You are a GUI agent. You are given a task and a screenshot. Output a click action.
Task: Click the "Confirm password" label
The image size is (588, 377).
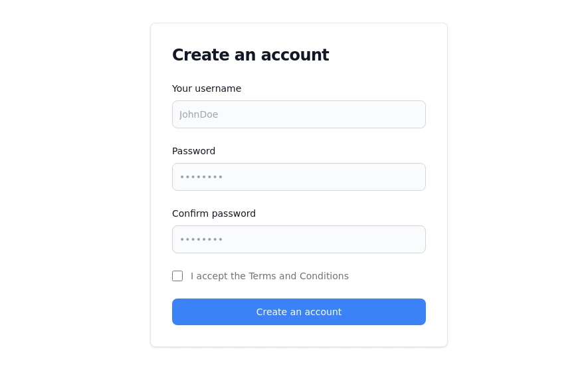(x=214, y=213)
